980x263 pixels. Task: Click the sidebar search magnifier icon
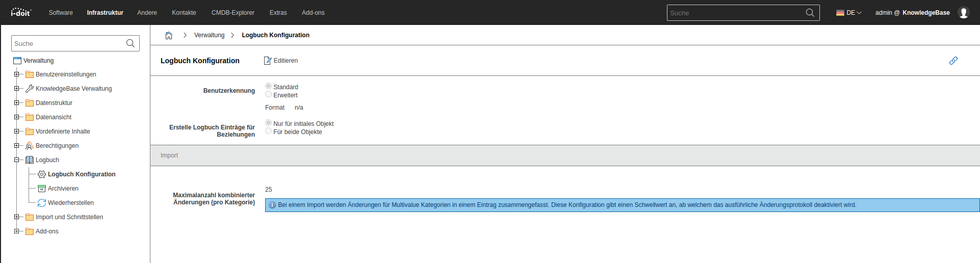(x=131, y=43)
